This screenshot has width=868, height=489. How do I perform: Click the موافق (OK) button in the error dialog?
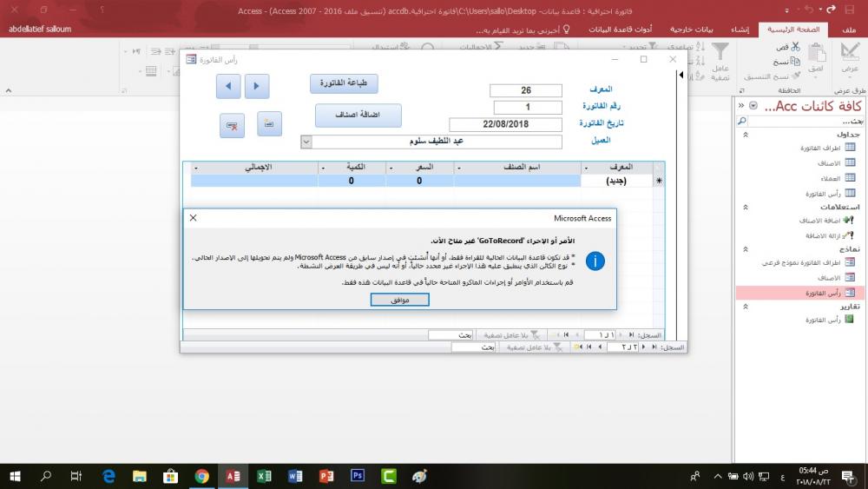click(399, 300)
